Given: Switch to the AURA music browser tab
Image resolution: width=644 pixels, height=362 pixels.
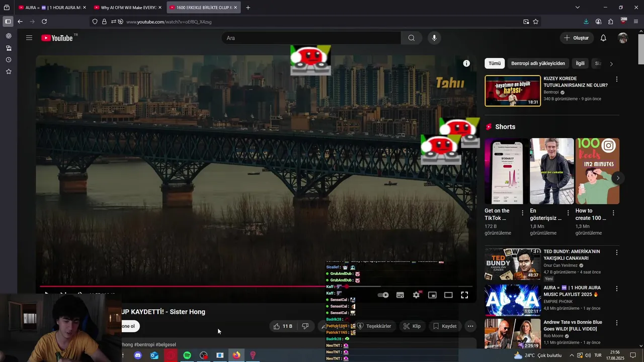Looking at the screenshot, I should pyautogui.click(x=52, y=8).
